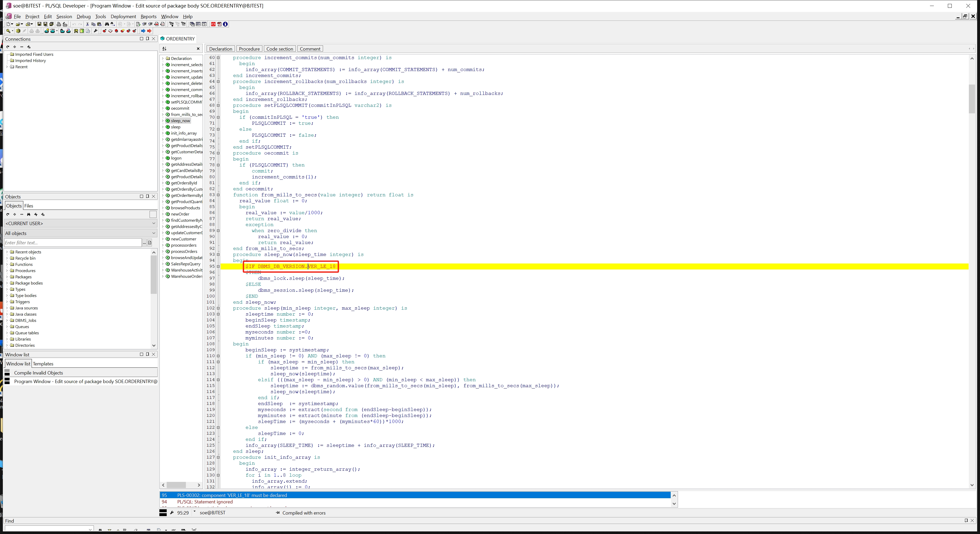Viewport: 980px width, 534px height.
Task: Click the Save floppy disk icon
Action: pos(39,24)
